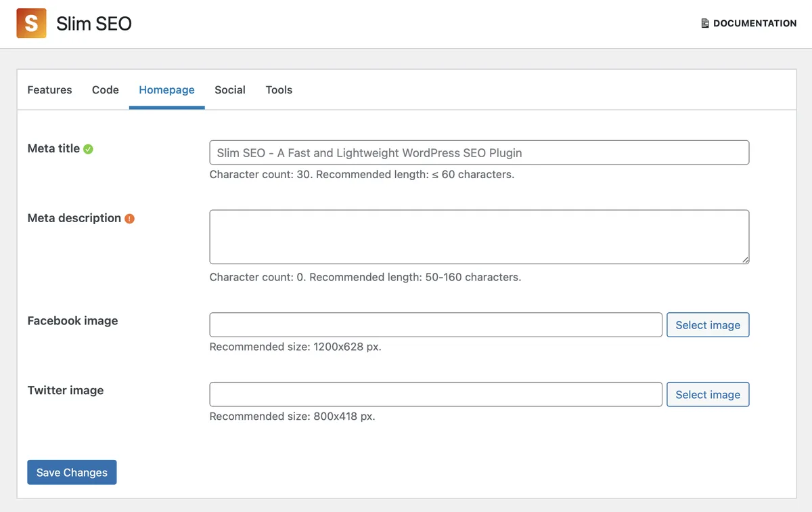Click the Meta description resize handle

coord(745,259)
